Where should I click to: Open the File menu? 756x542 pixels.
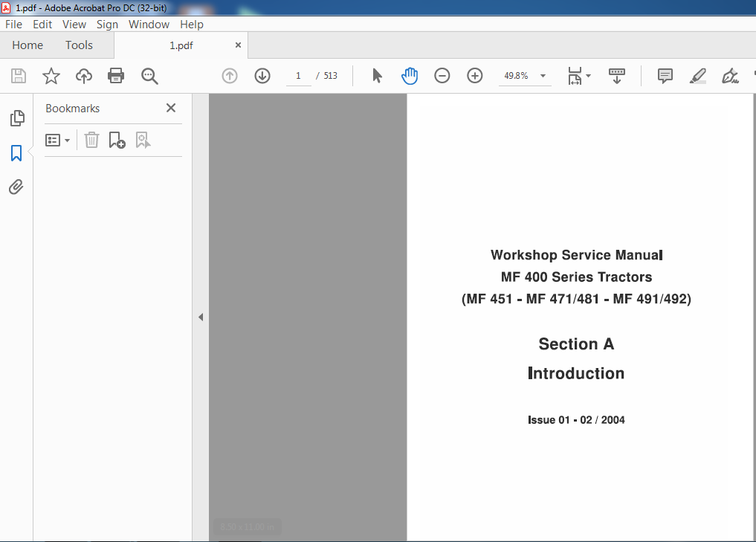tap(13, 25)
